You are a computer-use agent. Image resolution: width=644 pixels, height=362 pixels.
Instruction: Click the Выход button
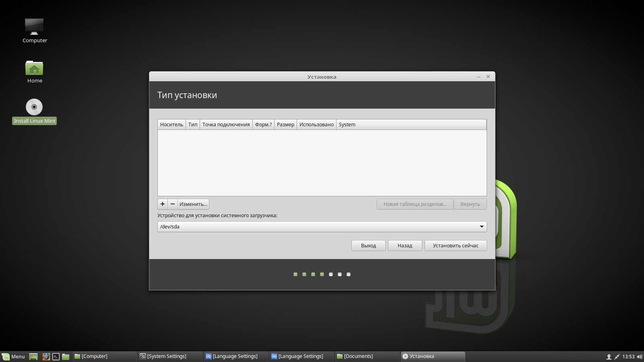click(x=368, y=246)
